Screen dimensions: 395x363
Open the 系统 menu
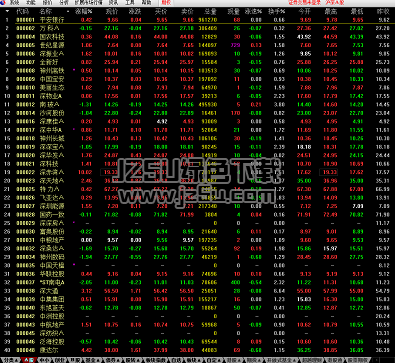pyautogui.click(x=14, y=2)
